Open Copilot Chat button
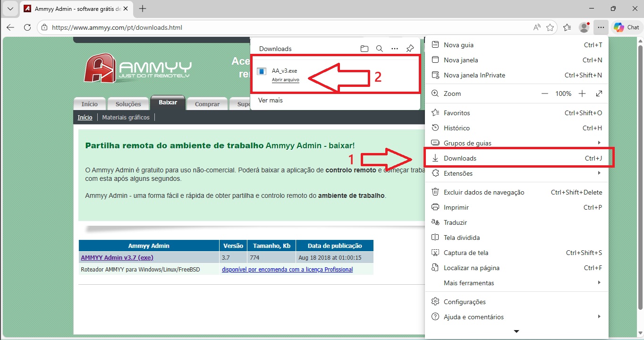The image size is (644, 340). (x=626, y=27)
